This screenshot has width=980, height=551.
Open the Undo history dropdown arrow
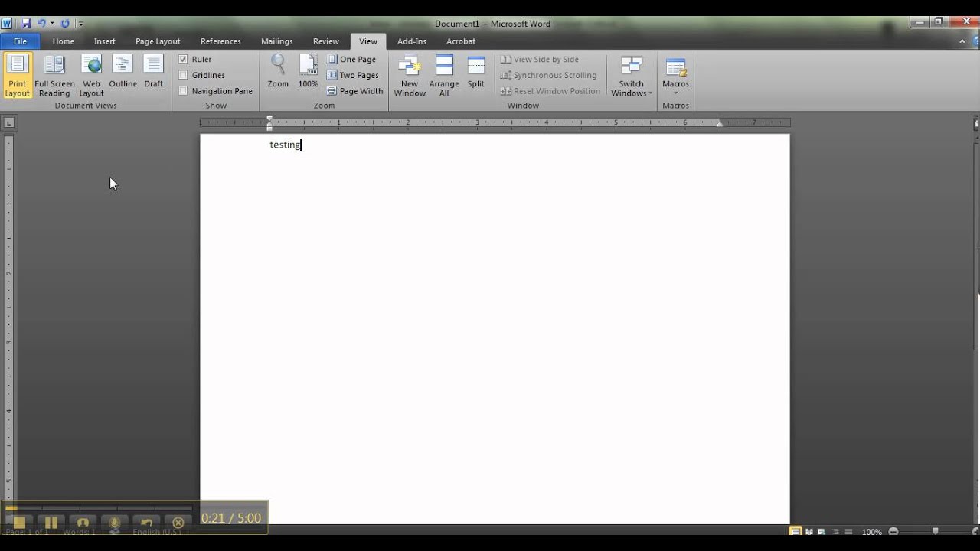(x=52, y=24)
